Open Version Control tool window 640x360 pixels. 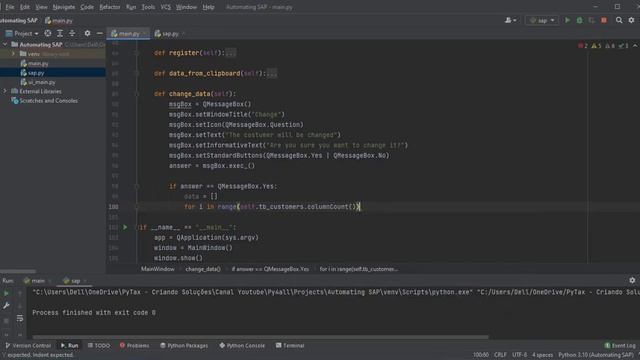coord(28,345)
